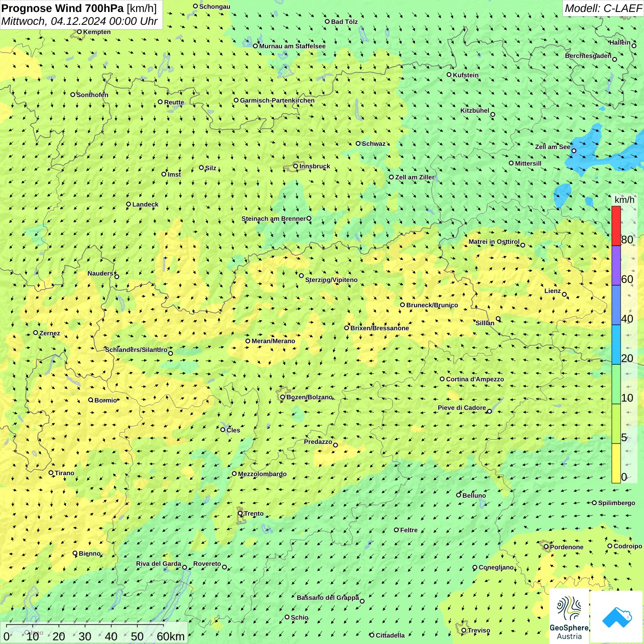Click the 'Meran/Merano' label
Screen dimensions: 644x644
tap(273, 341)
